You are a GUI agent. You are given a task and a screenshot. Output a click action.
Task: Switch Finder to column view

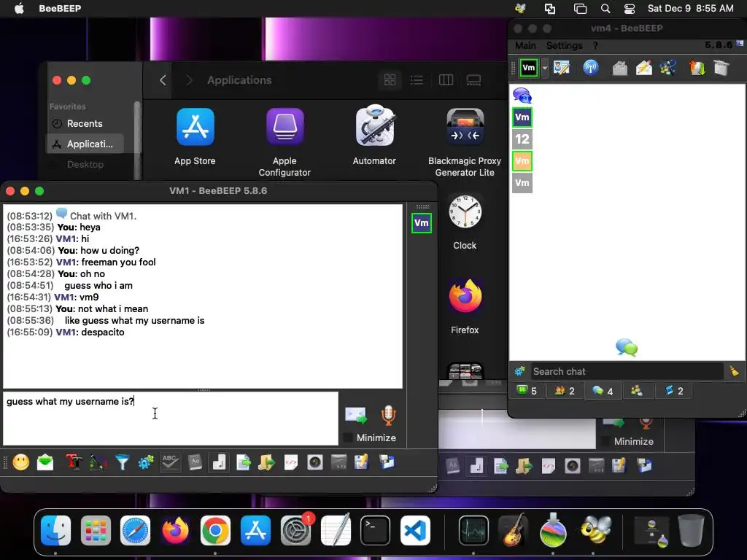(446, 80)
